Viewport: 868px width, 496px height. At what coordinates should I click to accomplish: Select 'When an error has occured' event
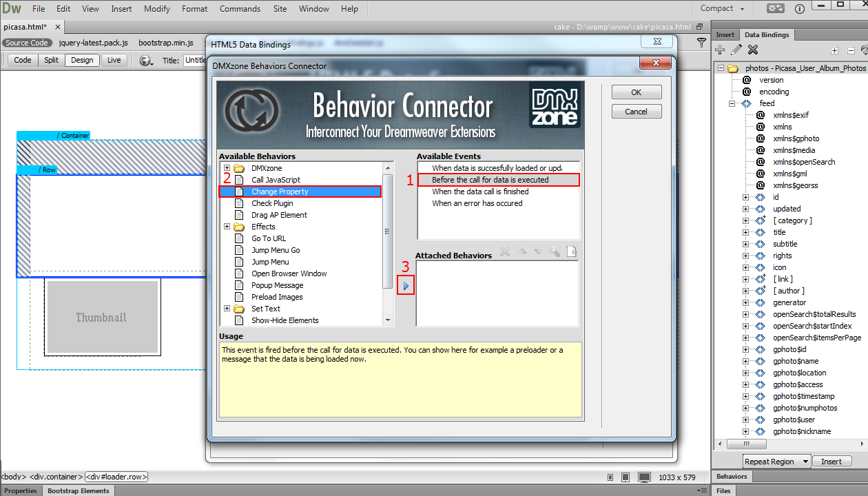(477, 203)
